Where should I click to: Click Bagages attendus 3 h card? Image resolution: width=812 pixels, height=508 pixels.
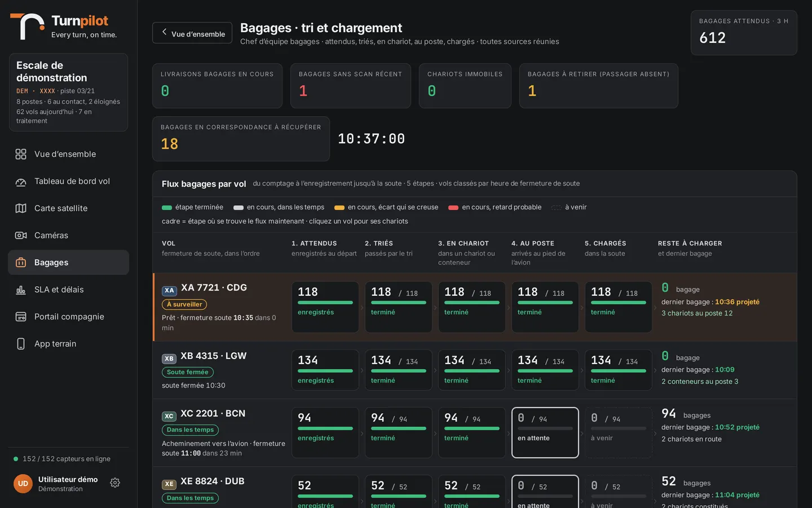pos(744,33)
